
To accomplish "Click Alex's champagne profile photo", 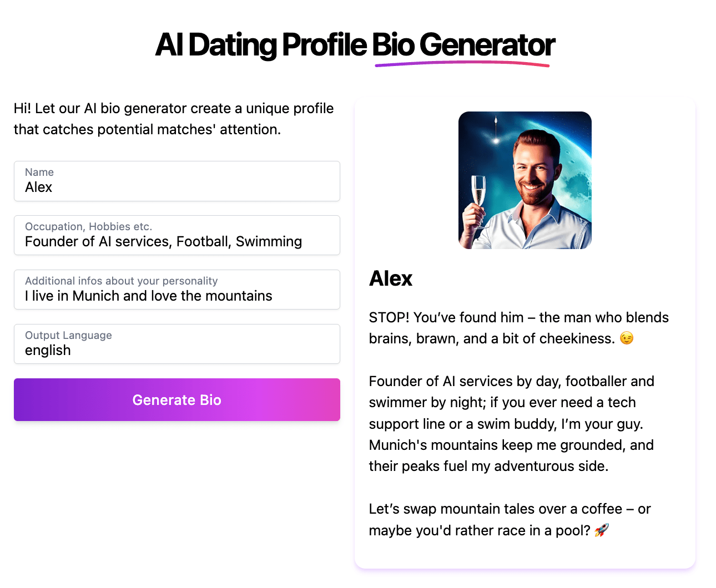I will click(525, 180).
